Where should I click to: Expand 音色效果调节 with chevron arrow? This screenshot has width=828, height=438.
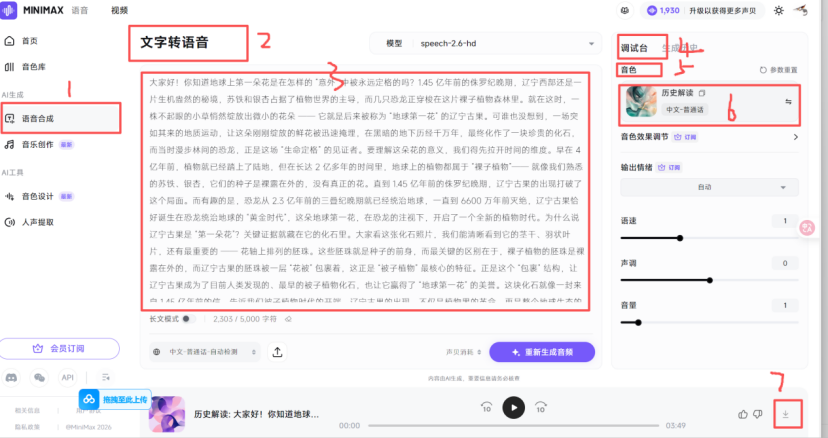(x=796, y=137)
